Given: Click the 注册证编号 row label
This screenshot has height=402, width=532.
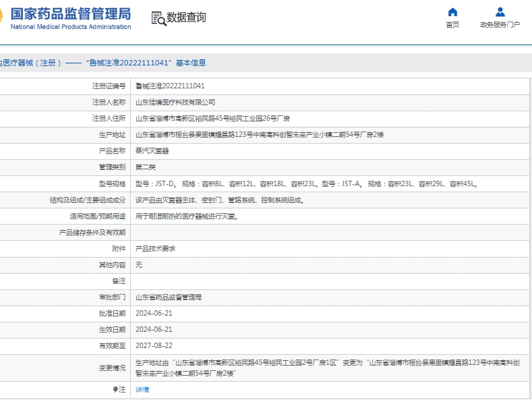Looking at the screenshot, I should click(109, 86).
